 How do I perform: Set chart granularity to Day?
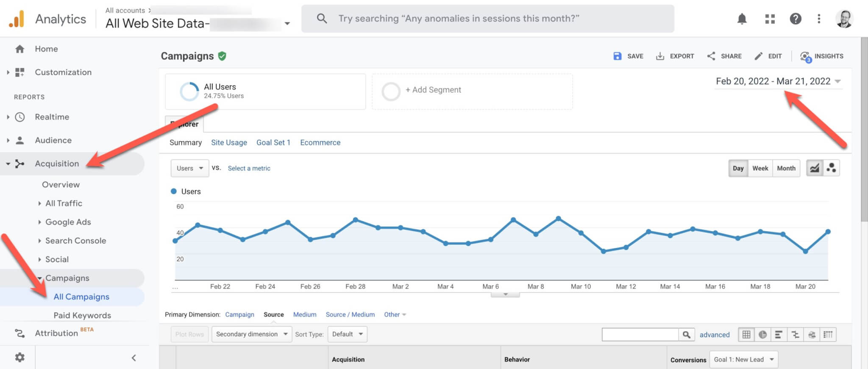click(738, 168)
